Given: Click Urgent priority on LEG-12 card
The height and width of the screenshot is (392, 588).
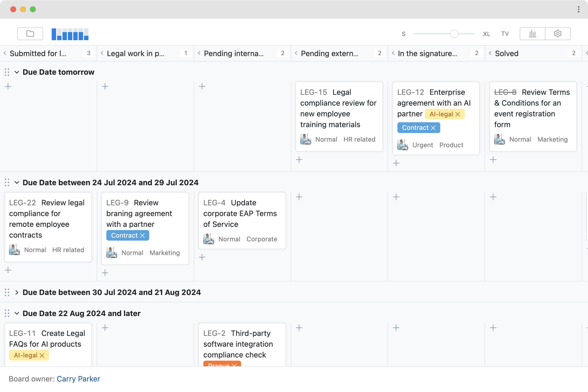Looking at the screenshot, I should [x=422, y=145].
